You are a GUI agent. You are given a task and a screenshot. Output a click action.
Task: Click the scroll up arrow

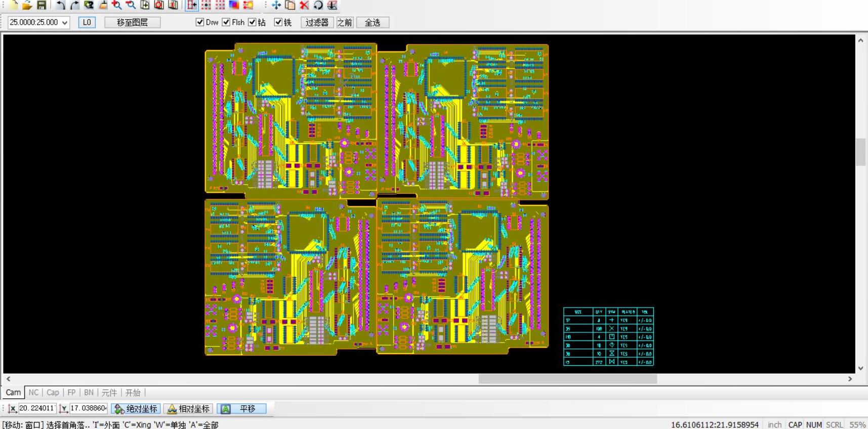coord(860,40)
